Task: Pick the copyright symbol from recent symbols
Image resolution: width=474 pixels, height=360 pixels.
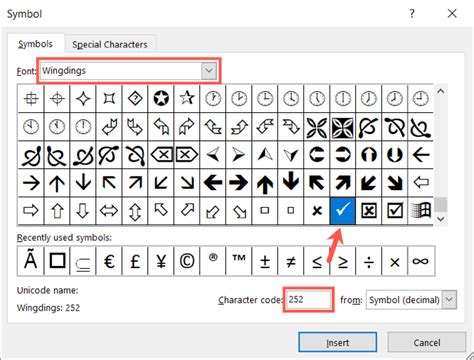Action: [187, 261]
